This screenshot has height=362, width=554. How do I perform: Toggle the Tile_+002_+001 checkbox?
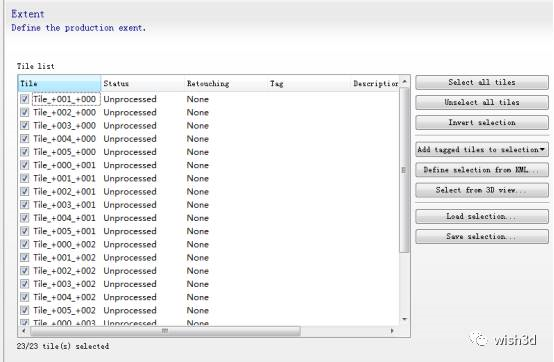(24, 191)
